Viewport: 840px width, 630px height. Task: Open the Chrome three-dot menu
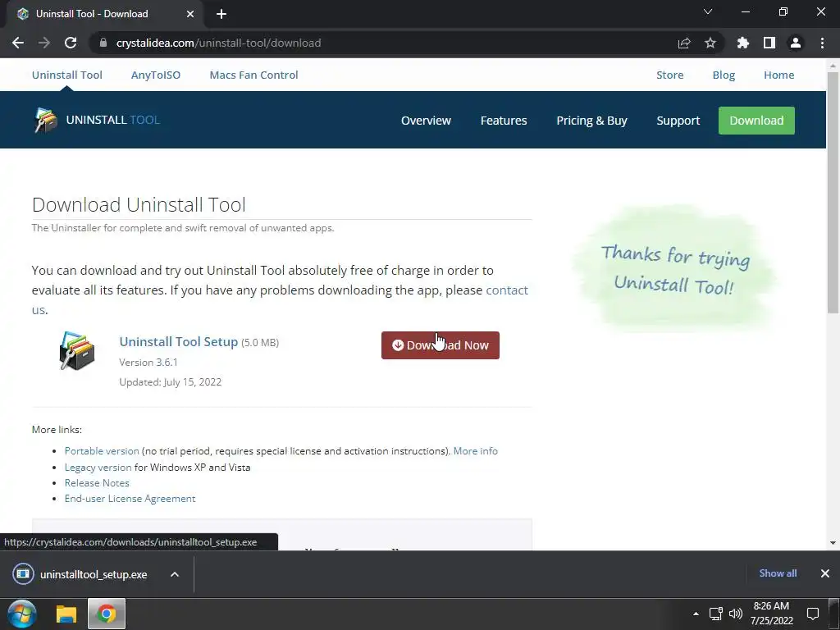[x=822, y=43]
